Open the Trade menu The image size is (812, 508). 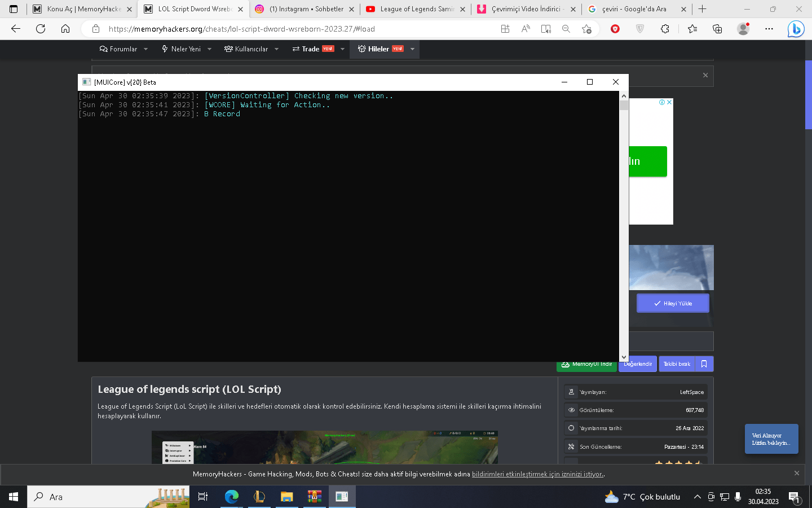(x=313, y=49)
